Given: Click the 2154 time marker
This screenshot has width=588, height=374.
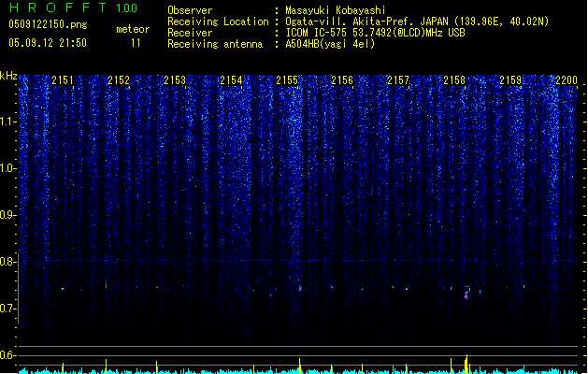Looking at the screenshot, I should coord(231,79).
